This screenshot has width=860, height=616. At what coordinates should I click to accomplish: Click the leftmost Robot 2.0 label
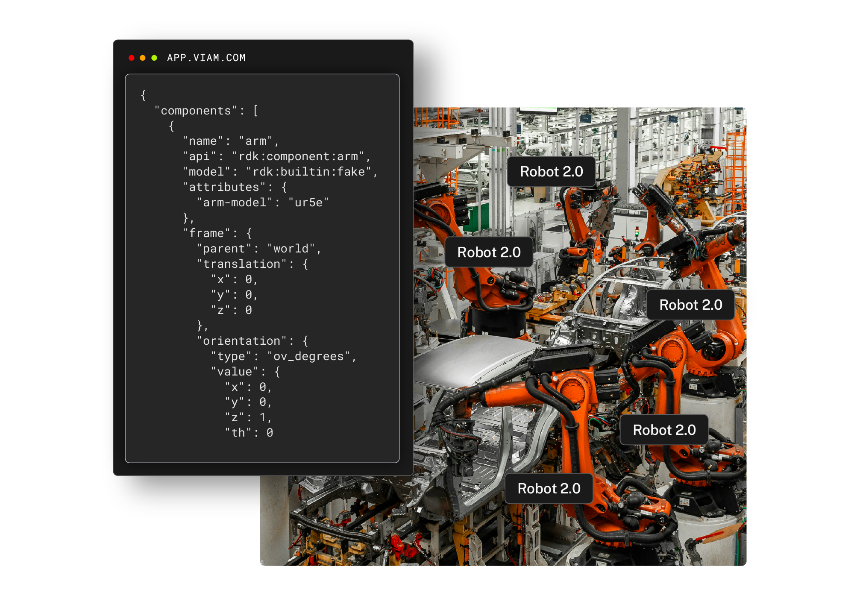click(x=488, y=252)
